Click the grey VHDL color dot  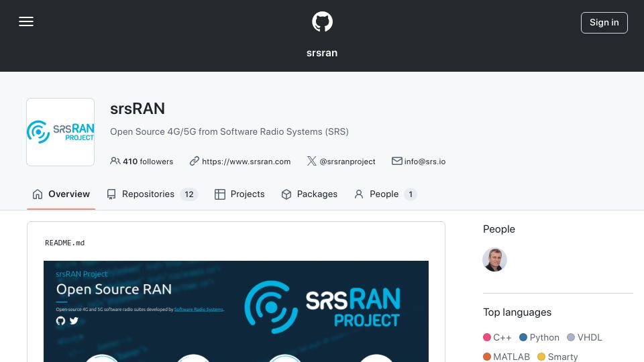[x=571, y=337]
